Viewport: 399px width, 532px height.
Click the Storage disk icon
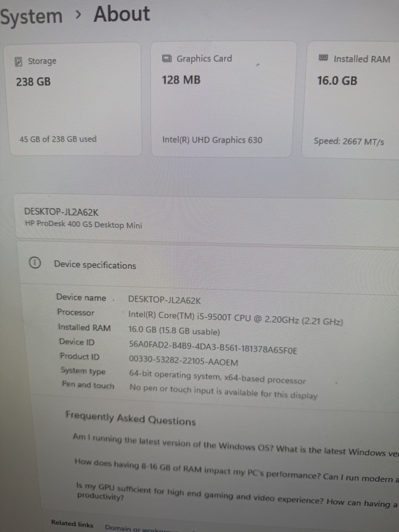[x=19, y=62]
